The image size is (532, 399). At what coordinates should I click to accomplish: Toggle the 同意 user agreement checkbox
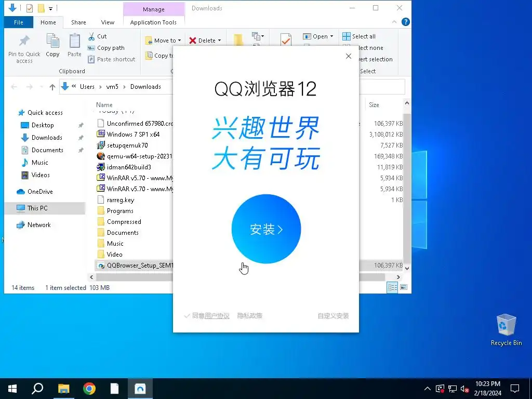pos(187,316)
